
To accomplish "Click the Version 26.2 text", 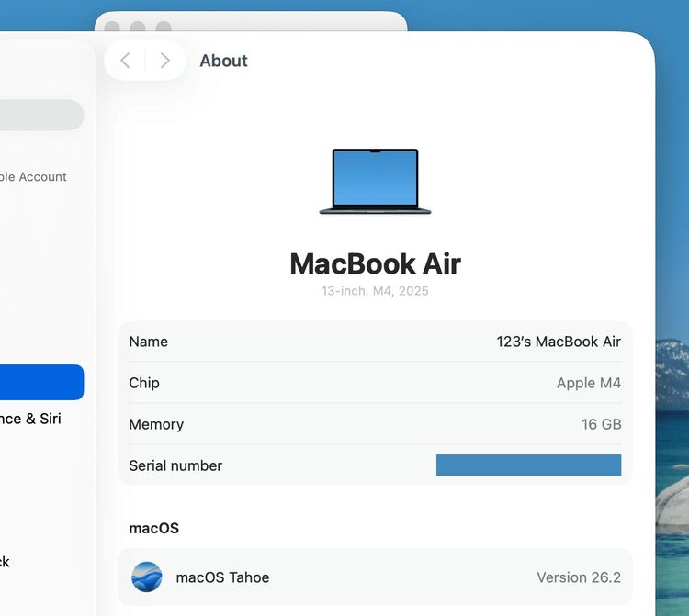I will click(x=579, y=577).
